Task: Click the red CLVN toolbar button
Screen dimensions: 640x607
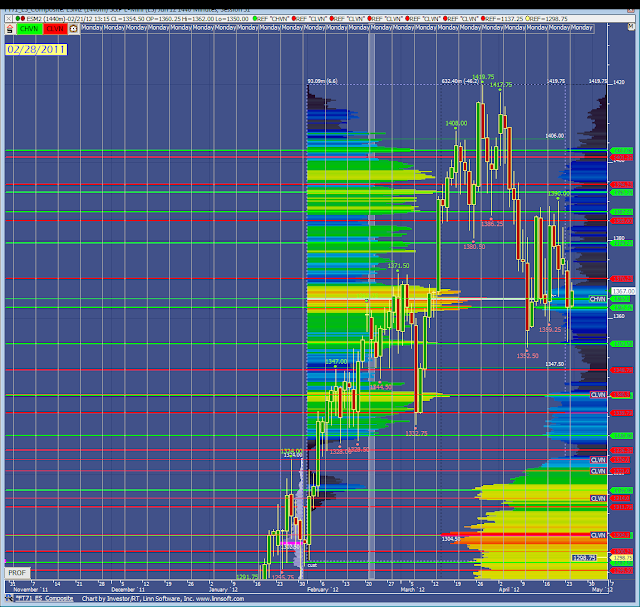Action: pos(55,29)
